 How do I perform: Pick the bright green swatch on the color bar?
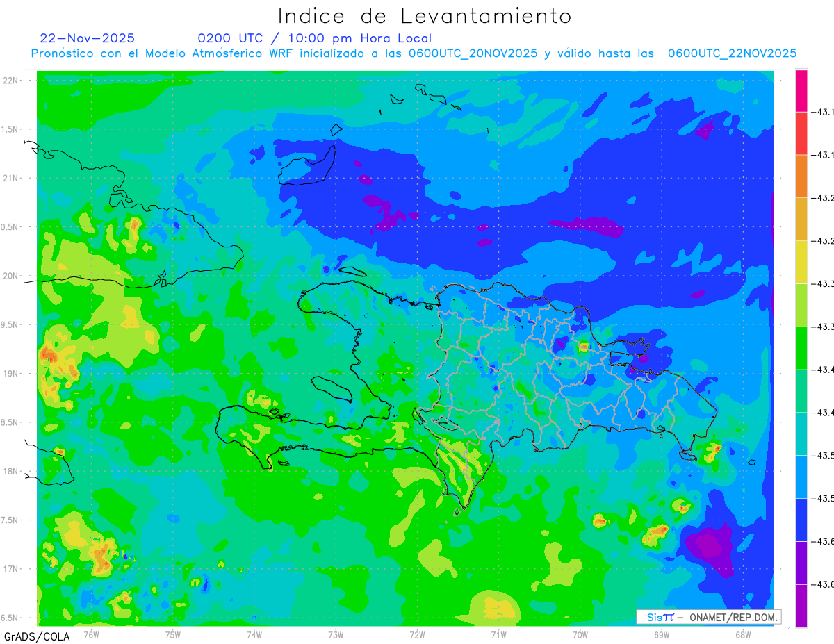(801, 348)
